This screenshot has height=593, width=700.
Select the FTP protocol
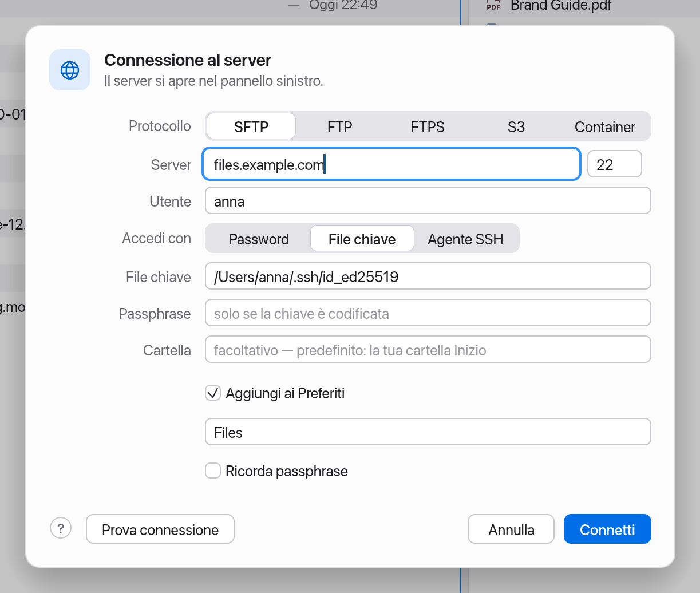click(x=340, y=126)
